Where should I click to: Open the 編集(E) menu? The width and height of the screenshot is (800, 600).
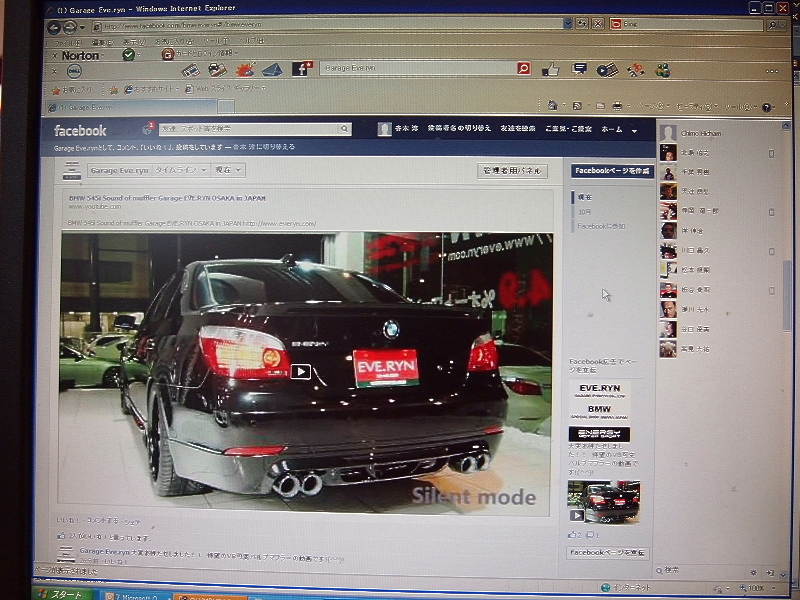coord(102,42)
